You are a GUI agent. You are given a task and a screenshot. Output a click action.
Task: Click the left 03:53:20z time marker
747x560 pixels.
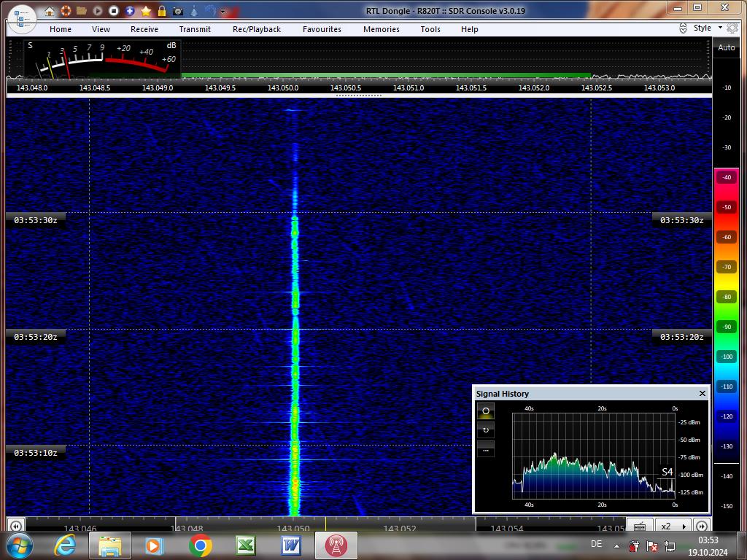[x=36, y=337]
